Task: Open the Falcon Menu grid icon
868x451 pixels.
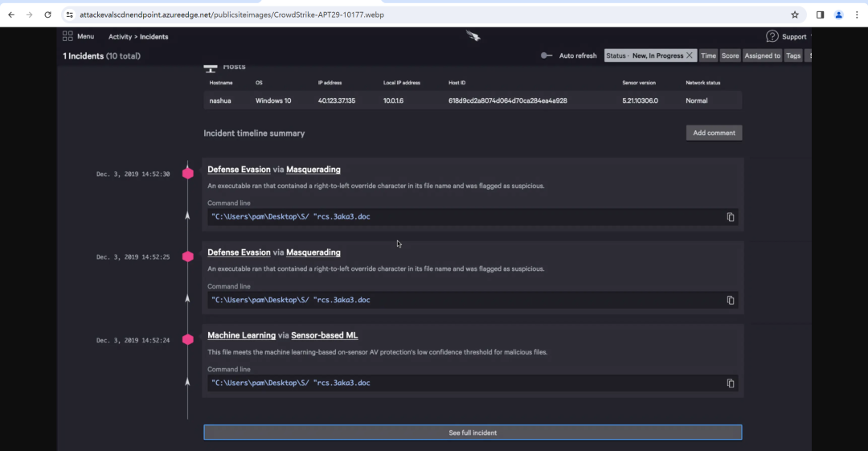Action: 68,36
